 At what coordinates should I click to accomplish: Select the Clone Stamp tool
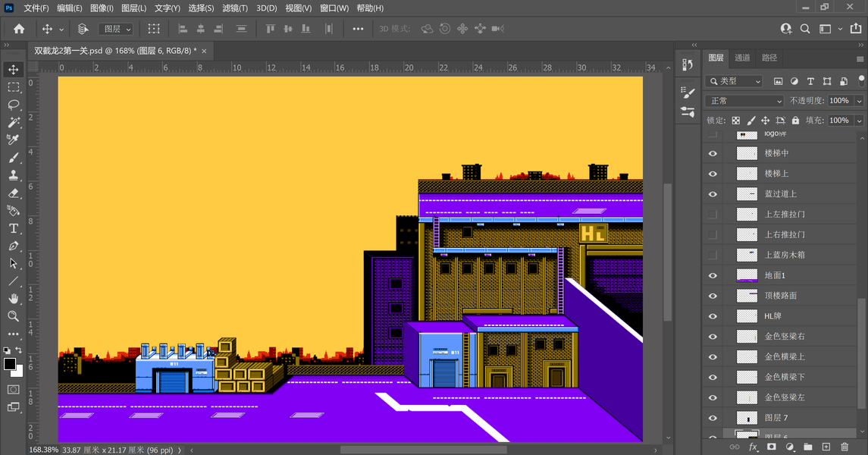(x=14, y=175)
